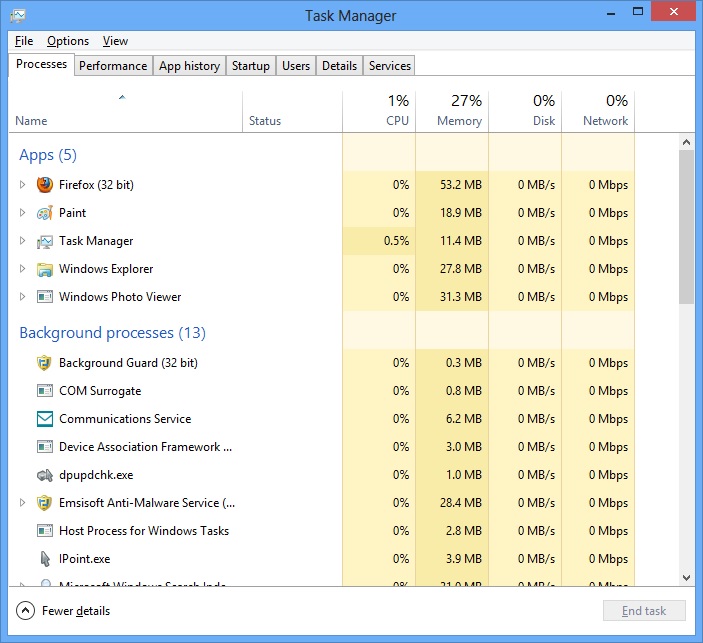Click the Fewer details circle arrow icon

25,611
